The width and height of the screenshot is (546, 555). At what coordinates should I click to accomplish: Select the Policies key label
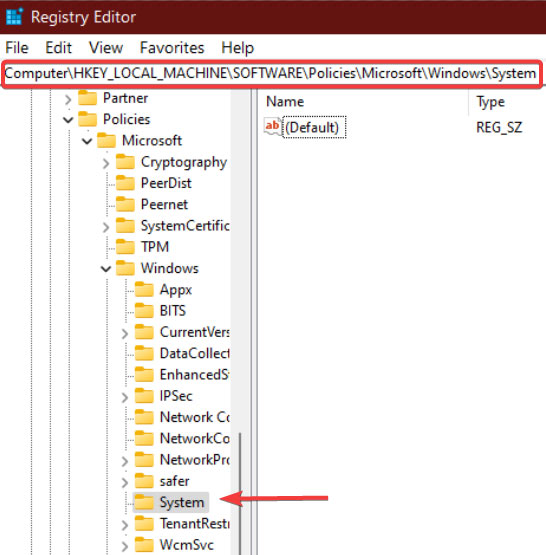click(126, 119)
